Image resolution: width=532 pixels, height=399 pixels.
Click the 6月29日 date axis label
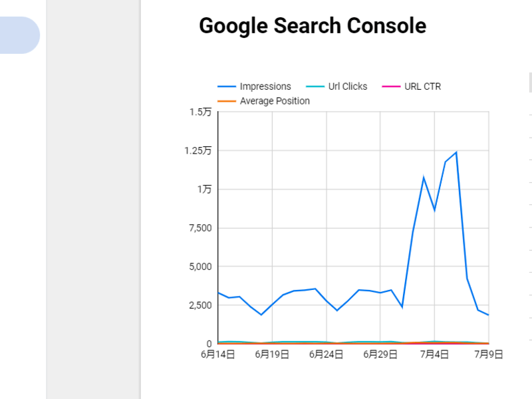pos(380,354)
